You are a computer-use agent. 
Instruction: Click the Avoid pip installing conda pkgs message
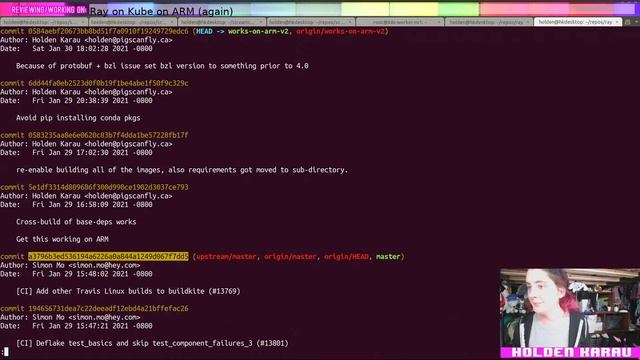coord(78,118)
